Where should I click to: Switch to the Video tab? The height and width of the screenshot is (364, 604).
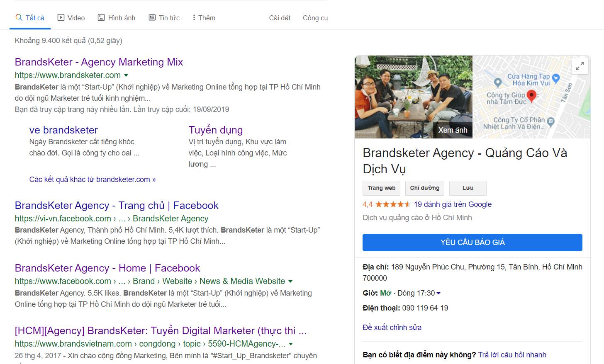point(71,18)
